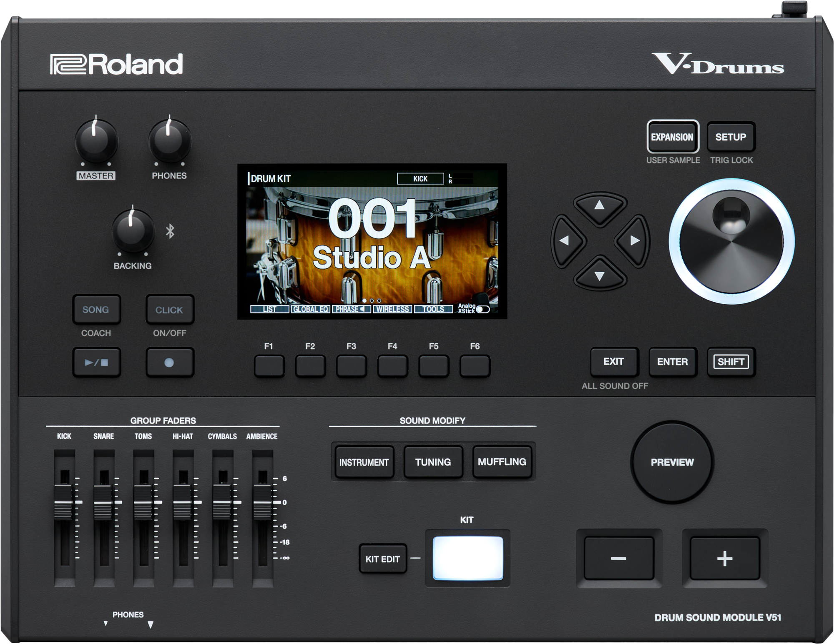
Task: Select F1 function key below screen
Action: [x=269, y=366]
